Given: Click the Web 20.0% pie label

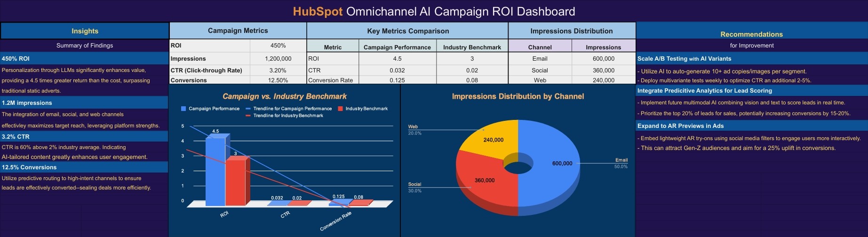Looking at the screenshot, I should click(x=414, y=130).
